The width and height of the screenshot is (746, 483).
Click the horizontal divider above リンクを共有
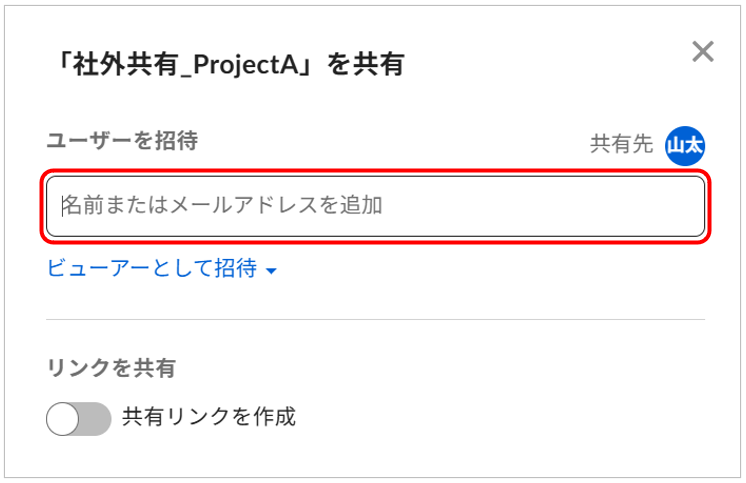click(x=375, y=320)
